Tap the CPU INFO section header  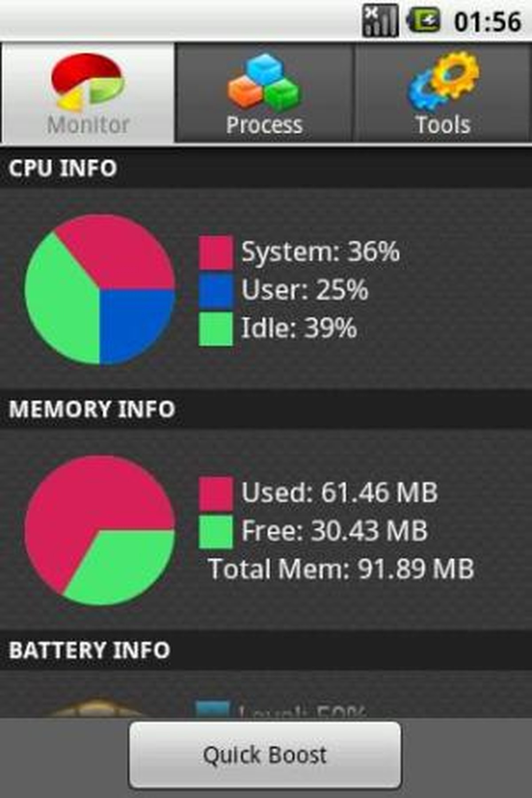pyautogui.click(x=63, y=168)
